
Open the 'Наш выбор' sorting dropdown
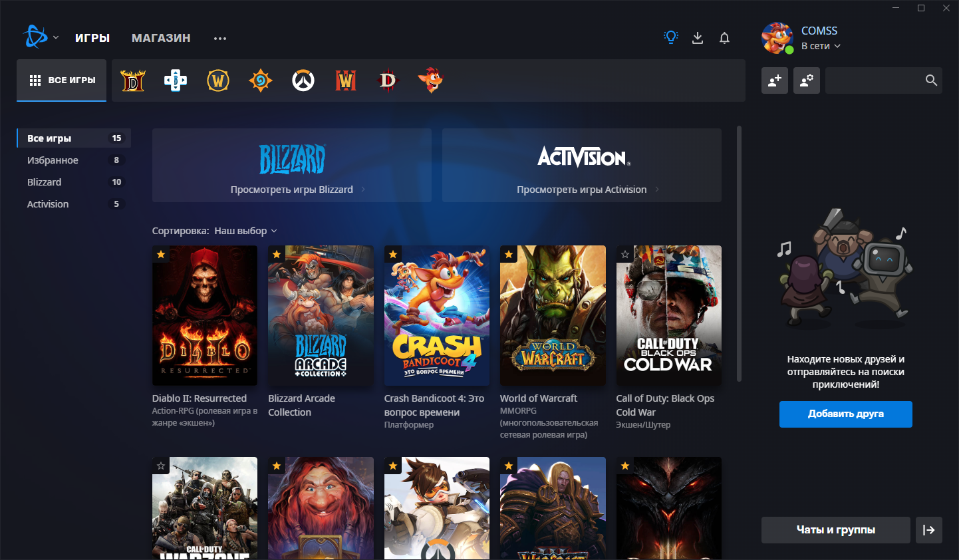pos(245,231)
